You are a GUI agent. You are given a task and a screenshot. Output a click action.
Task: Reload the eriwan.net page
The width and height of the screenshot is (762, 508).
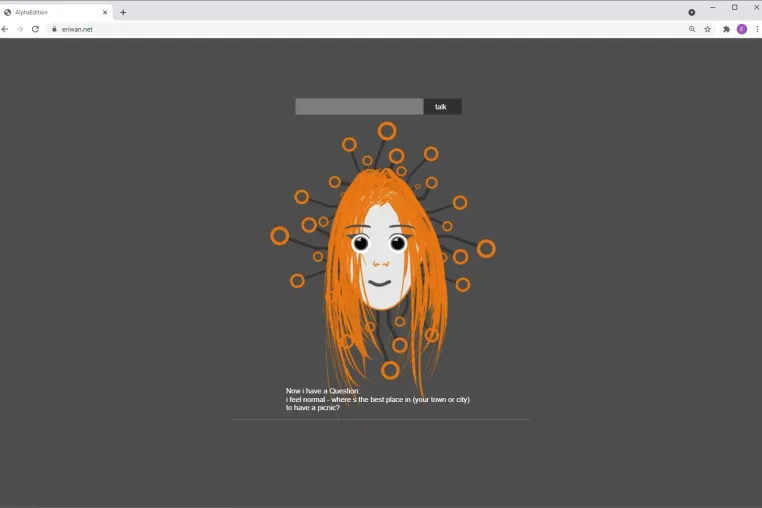(35, 29)
